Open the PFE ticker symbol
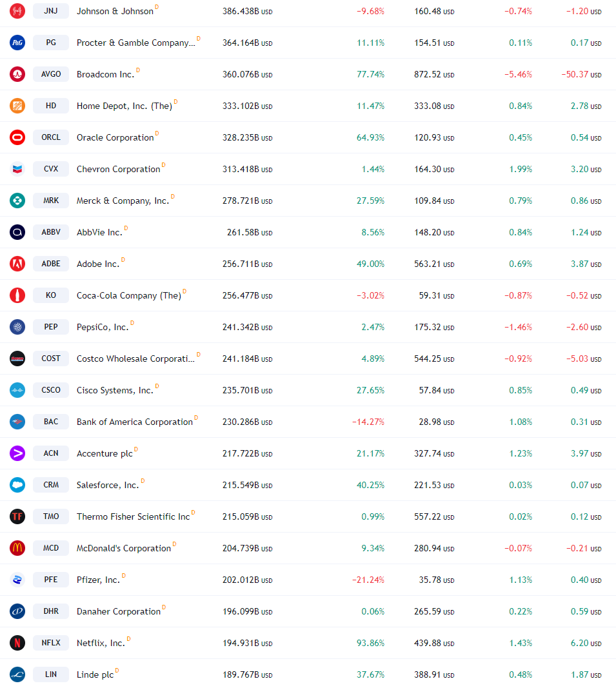The width and height of the screenshot is (616, 688). pyautogui.click(x=51, y=580)
